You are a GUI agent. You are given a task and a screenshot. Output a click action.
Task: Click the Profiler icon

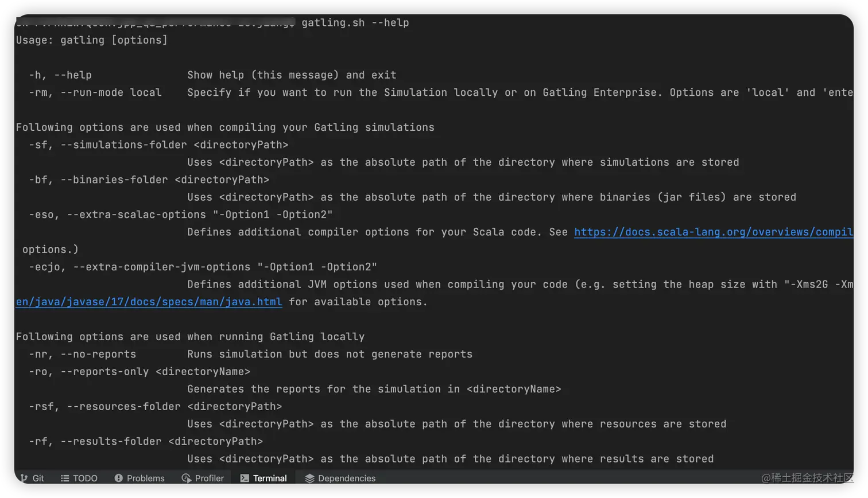click(x=186, y=478)
